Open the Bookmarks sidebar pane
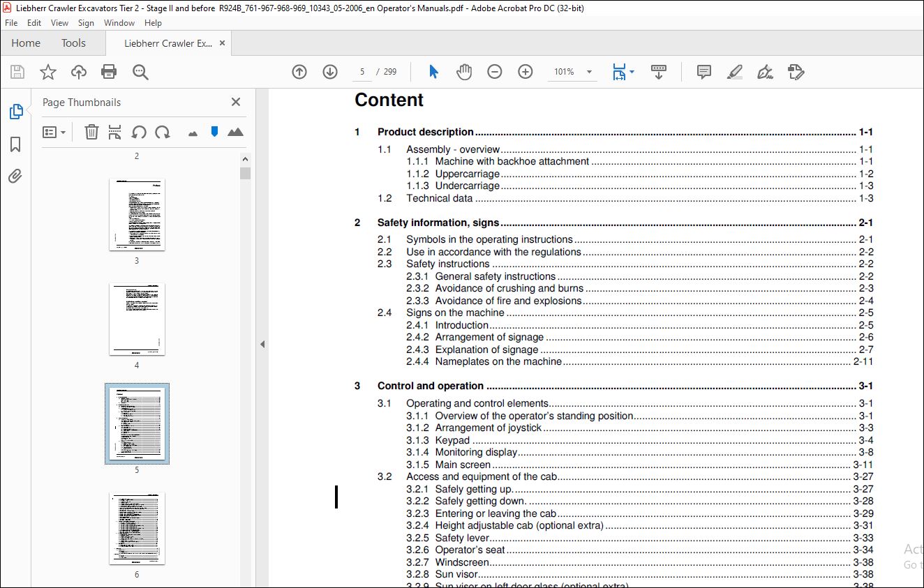 click(x=15, y=144)
